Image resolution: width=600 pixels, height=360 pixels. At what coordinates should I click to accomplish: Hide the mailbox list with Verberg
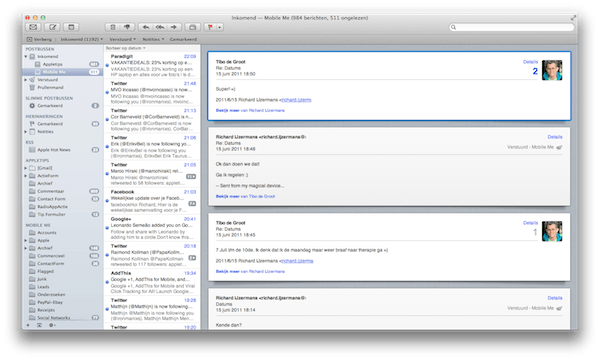tap(39, 39)
